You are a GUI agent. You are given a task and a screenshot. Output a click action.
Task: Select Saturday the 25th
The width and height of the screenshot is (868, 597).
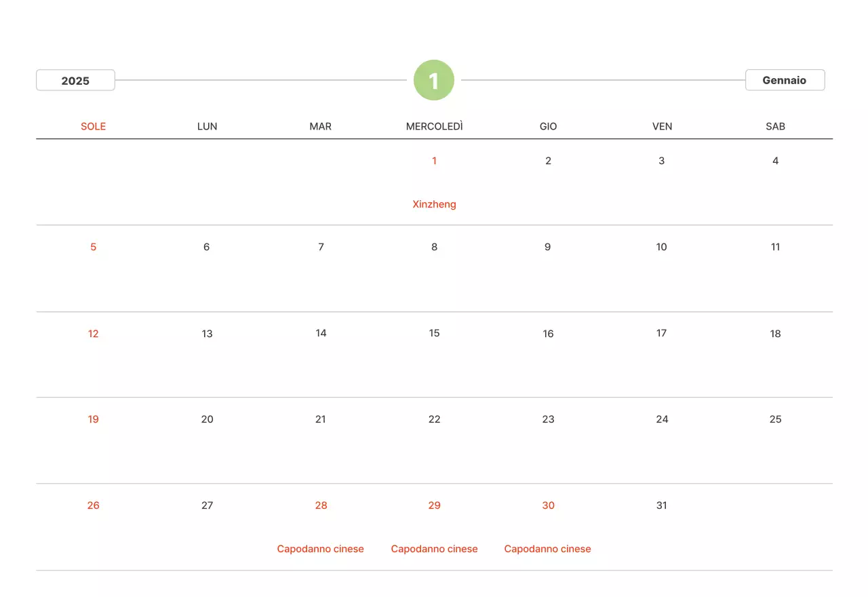(775, 419)
